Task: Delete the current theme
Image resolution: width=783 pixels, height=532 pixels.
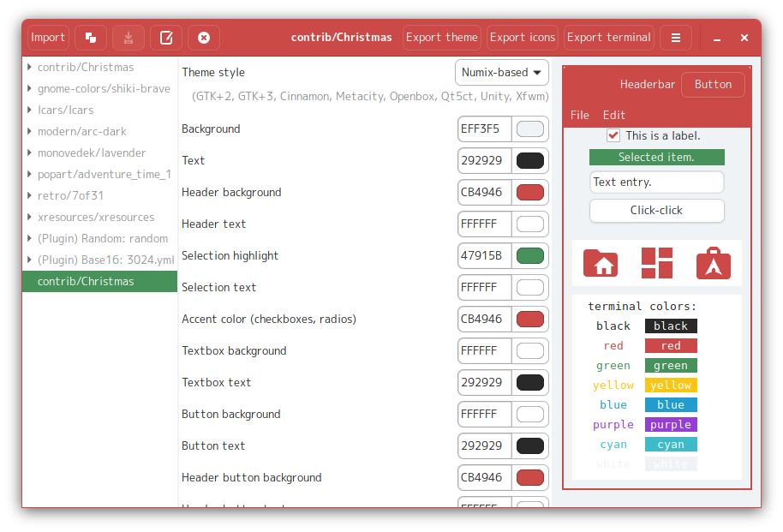Action: (203, 37)
